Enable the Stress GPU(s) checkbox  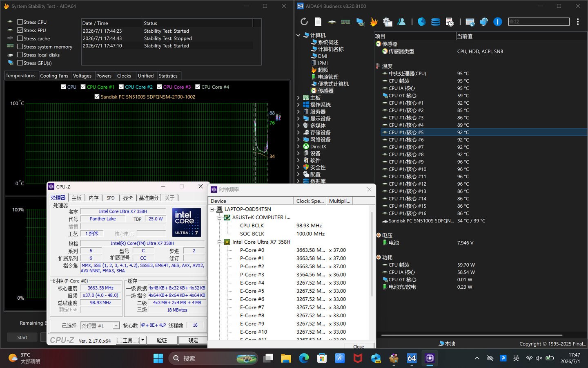(20, 63)
